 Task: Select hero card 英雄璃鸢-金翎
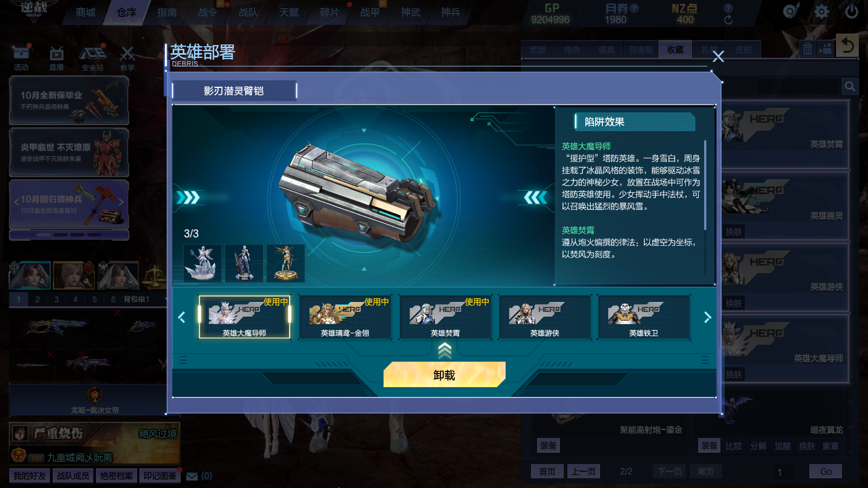click(345, 317)
